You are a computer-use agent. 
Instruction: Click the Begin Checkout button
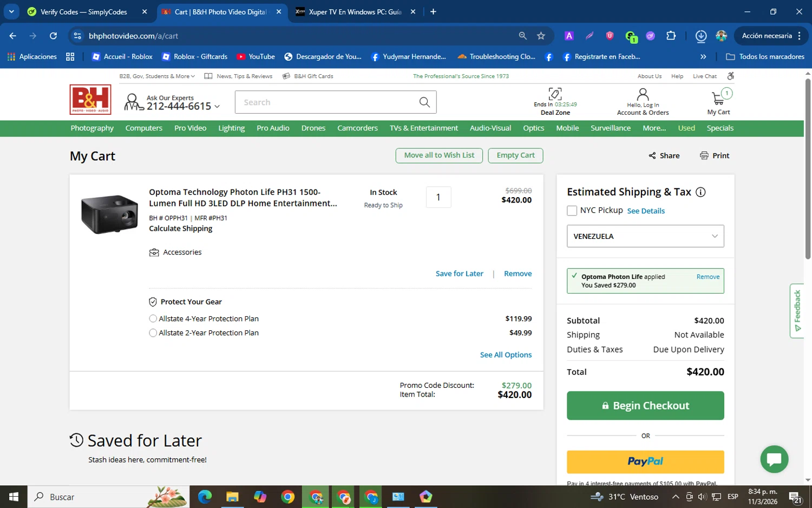click(645, 406)
